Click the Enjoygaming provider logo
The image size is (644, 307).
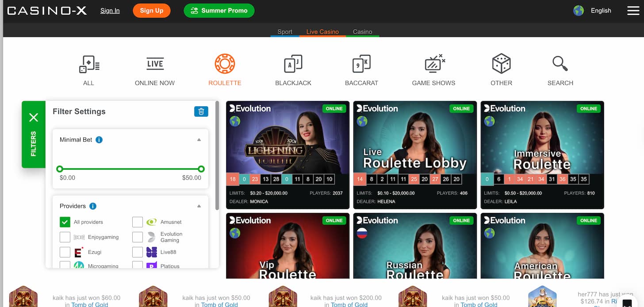pyautogui.click(x=79, y=237)
